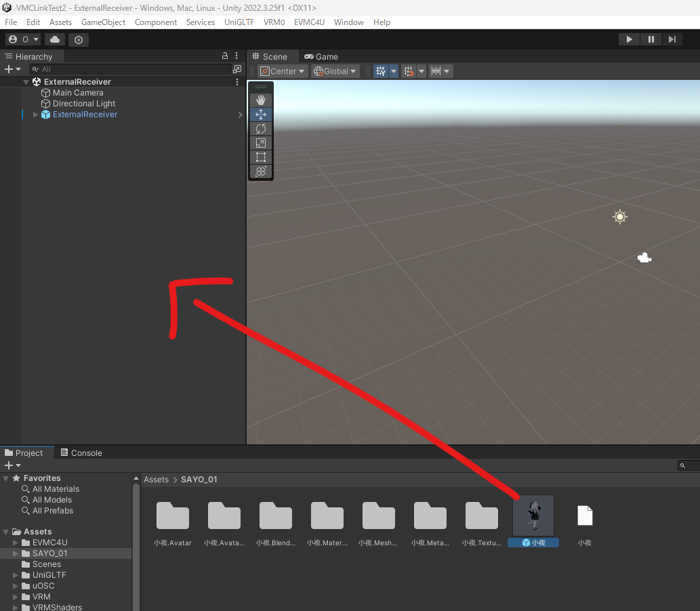
Task: Open the Global orientation dropdown
Action: (x=335, y=70)
